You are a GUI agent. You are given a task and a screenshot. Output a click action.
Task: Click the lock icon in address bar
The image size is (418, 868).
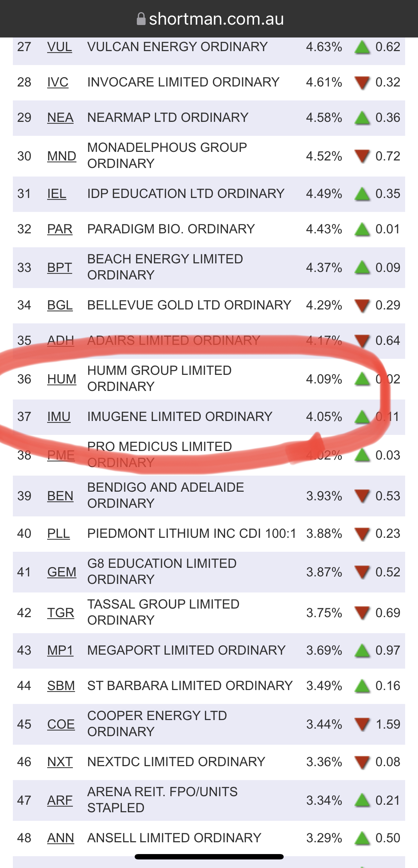[141, 19]
